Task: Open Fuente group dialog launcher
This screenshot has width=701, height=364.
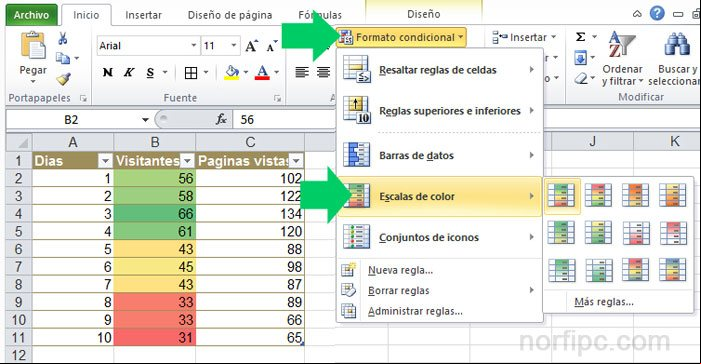Action: coord(277,98)
